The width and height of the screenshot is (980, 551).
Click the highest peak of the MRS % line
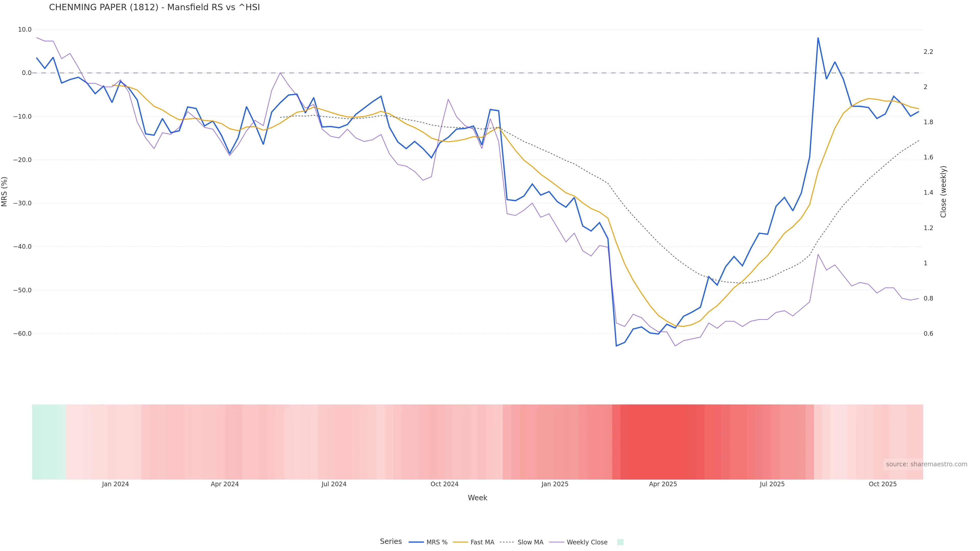point(818,38)
